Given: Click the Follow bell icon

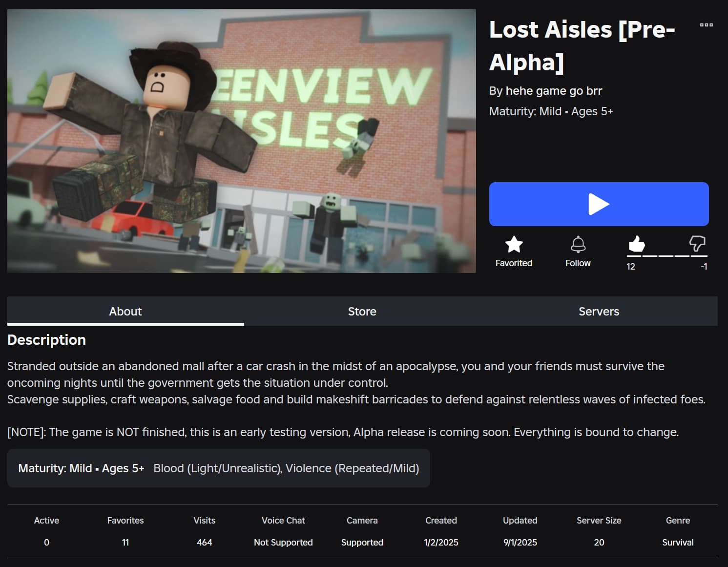Looking at the screenshot, I should (578, 244).
